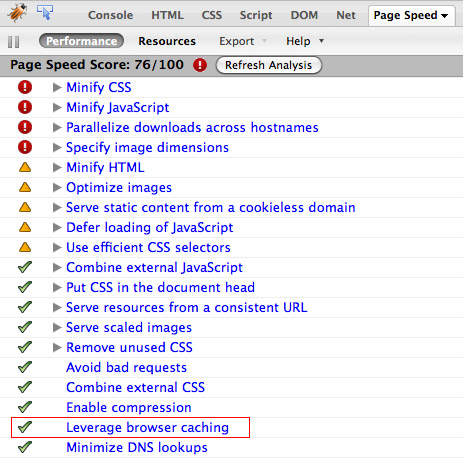Image resolution: width=463 pixels, height=458 pixels.
Task: Click the red error icon beside Minify CSS
Action: click(x=25, y=87)
